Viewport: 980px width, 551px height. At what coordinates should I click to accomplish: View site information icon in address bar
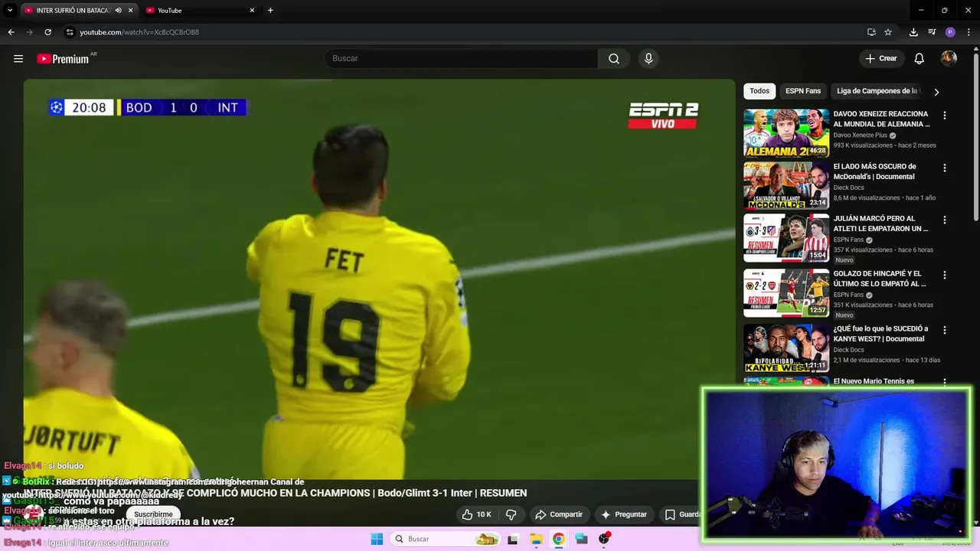[70, 32]
